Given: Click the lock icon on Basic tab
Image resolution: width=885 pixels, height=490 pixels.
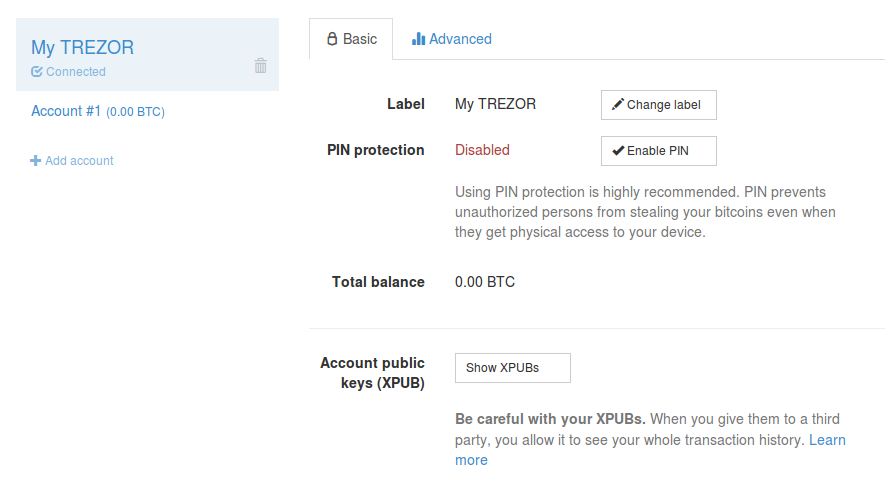Looking at the screenshot, I should (332, 39).
